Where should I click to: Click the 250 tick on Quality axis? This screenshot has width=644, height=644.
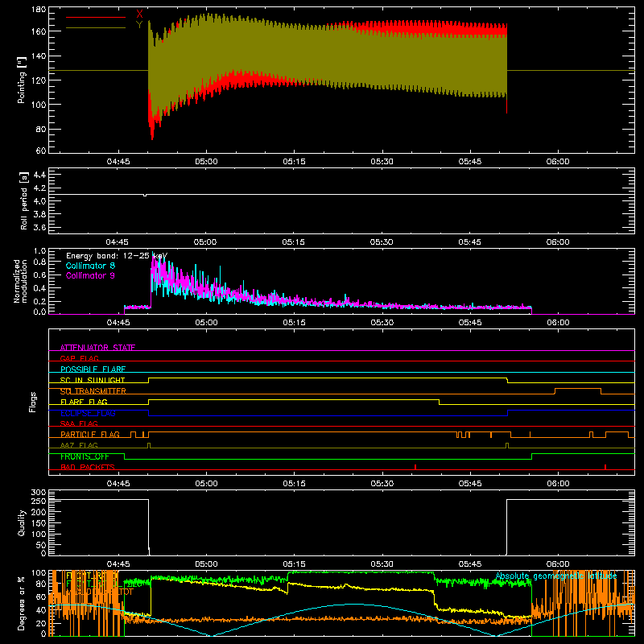click(39, 502)
